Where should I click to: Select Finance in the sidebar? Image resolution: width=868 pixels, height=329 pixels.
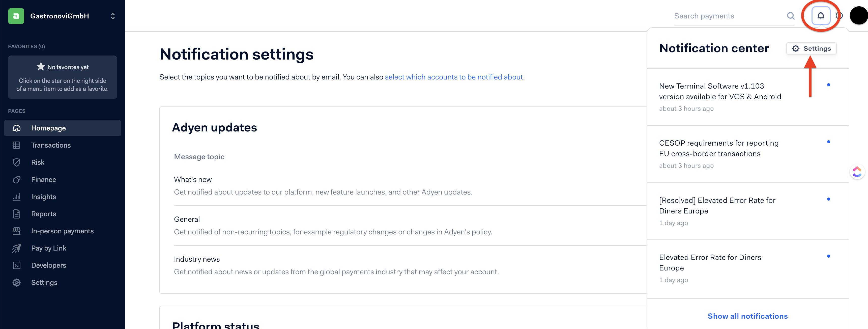pos(62,180)
